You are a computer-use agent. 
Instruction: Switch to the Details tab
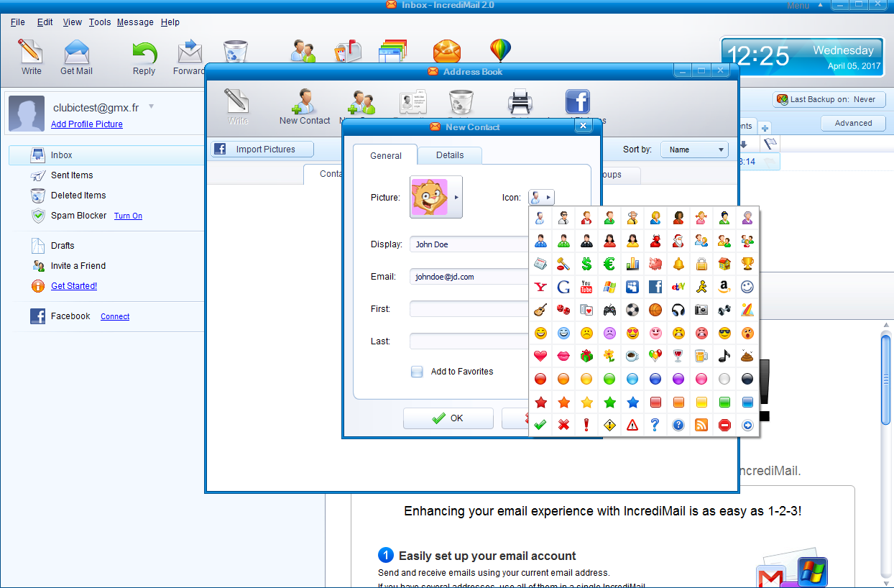point(450,155)
